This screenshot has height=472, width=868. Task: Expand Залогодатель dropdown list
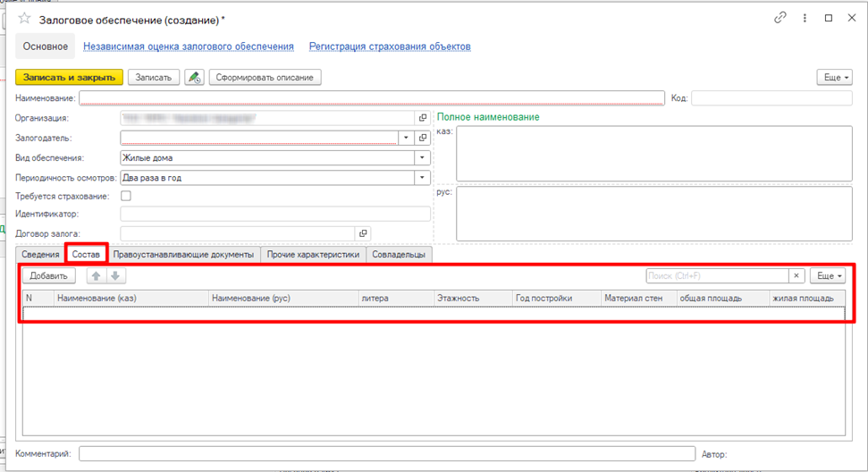407,138
